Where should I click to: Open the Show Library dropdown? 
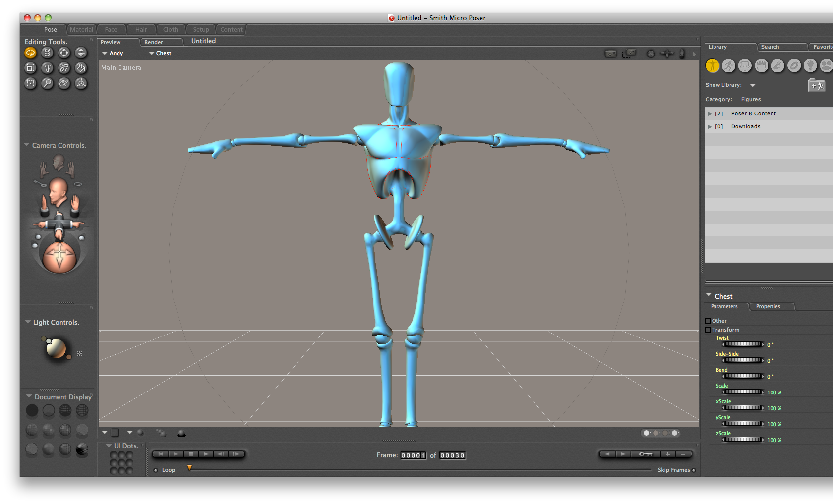pos(753,85)
